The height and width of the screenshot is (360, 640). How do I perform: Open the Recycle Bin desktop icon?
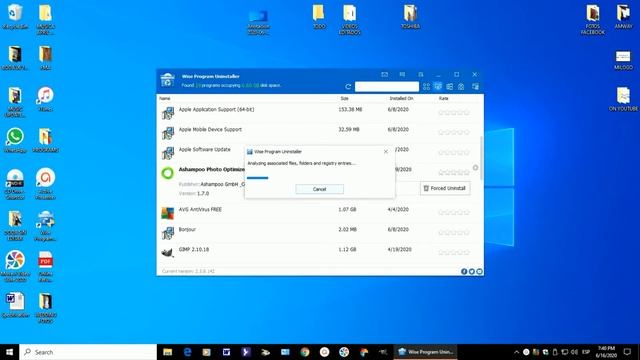tap(15, 17)
